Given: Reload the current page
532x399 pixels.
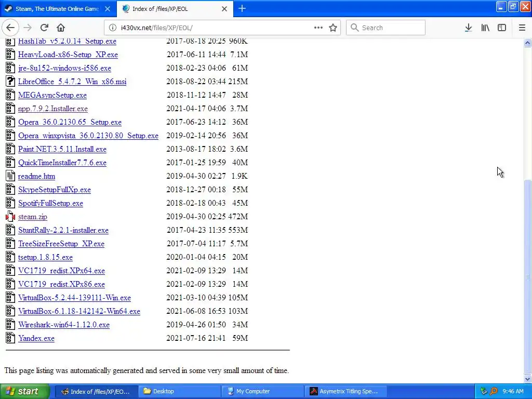Looking at the screenshot, I should 44,28.
